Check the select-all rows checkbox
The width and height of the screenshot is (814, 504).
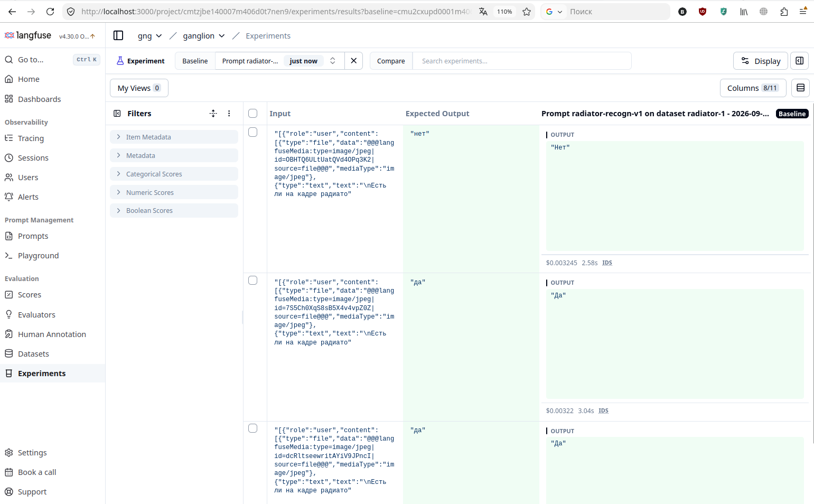click(x=253, y=114)
